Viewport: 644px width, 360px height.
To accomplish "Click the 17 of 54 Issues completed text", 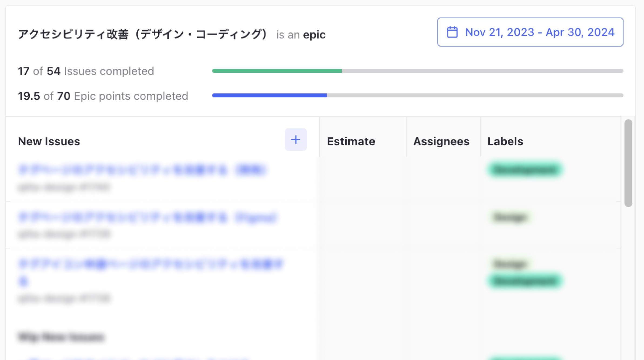I will (86, 71).
